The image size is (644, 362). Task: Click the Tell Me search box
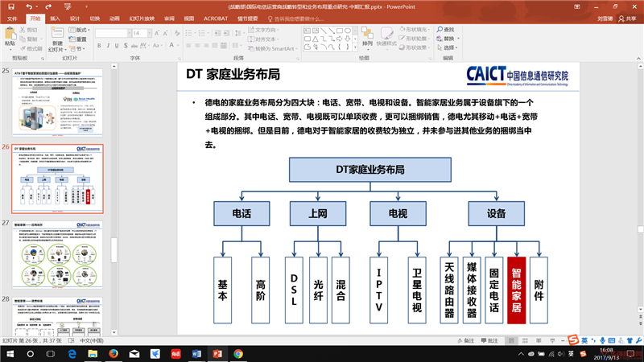click(x=295, y=19)
